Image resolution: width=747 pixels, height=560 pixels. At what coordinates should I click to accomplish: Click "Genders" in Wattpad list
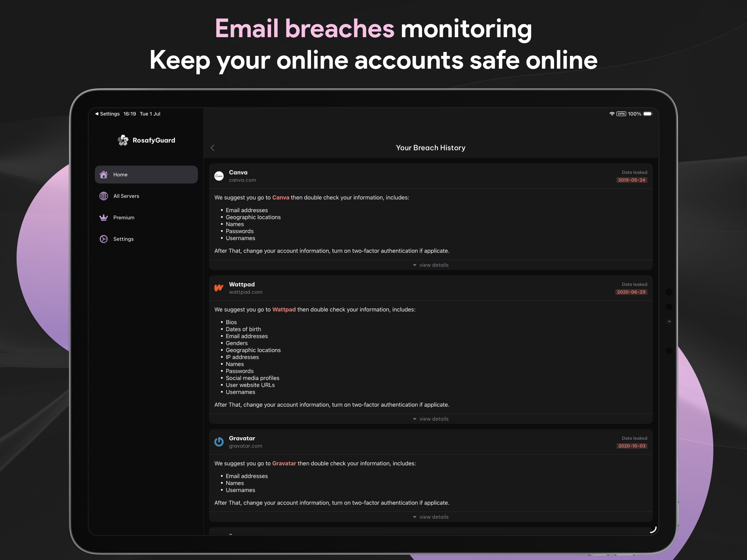[x=237, y=343]
